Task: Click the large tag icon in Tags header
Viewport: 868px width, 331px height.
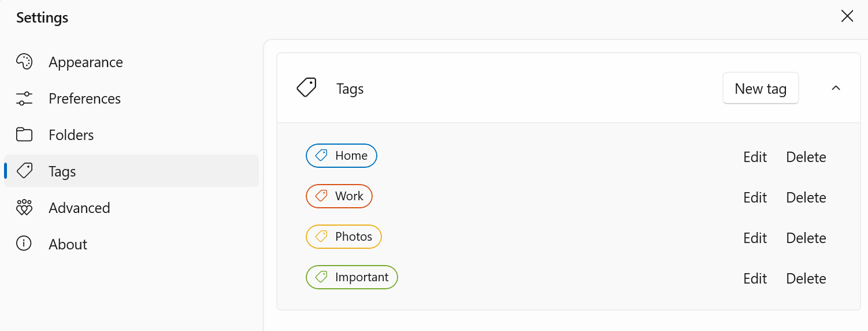Action: pos(306,88)
